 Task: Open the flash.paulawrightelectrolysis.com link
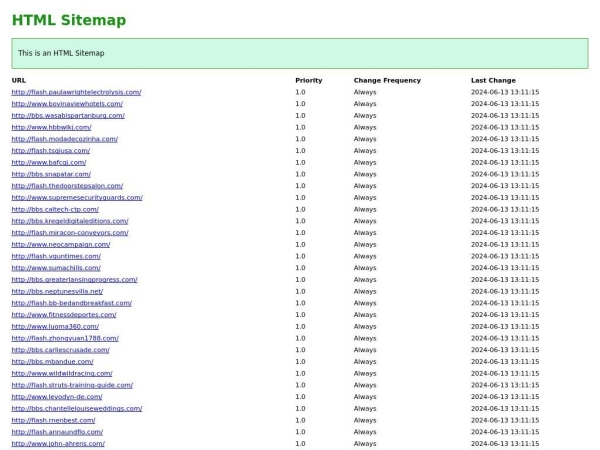coord(77,92)
